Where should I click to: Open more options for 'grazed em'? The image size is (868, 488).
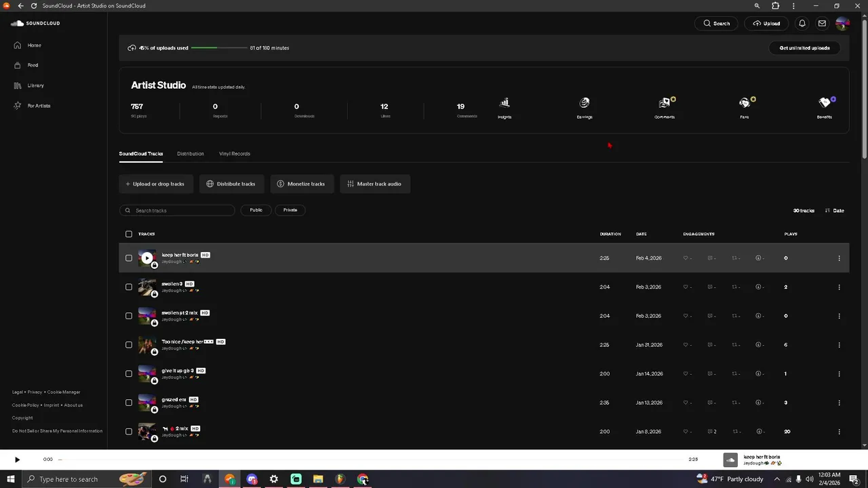(x=839, y=403)
